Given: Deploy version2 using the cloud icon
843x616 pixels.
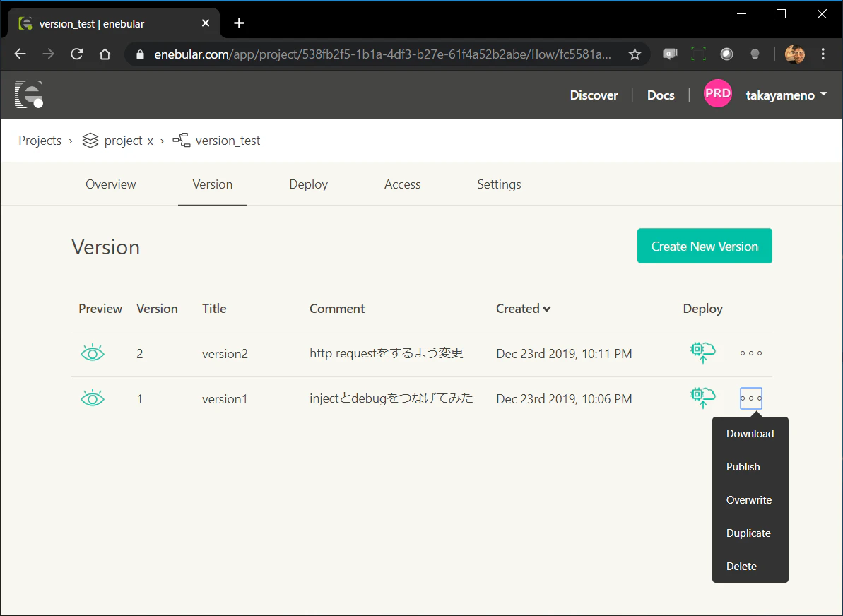Looking at the screenshot, I should [702, 353].
